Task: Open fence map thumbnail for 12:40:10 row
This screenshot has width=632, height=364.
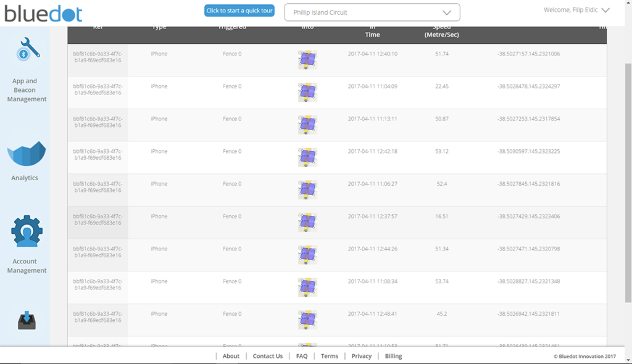Action: click(x=307, y=60)
